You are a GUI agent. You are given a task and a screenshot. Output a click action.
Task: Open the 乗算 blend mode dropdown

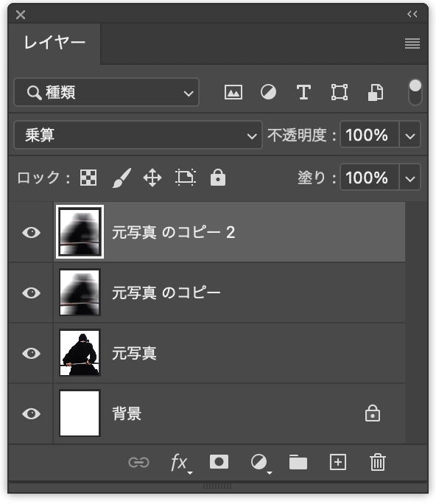coord(138,135)
